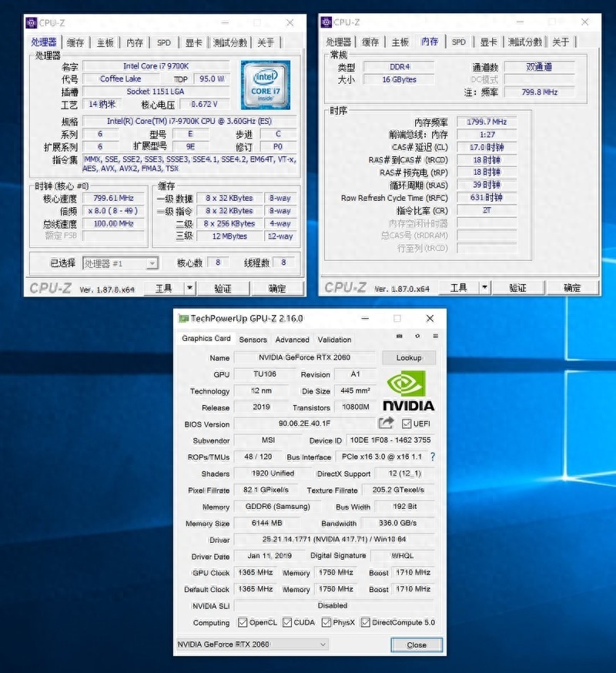Expand the 处理器 #1 selection dropdown
The height and width of the screenshot is (673, 616).
tap(152, 263)
